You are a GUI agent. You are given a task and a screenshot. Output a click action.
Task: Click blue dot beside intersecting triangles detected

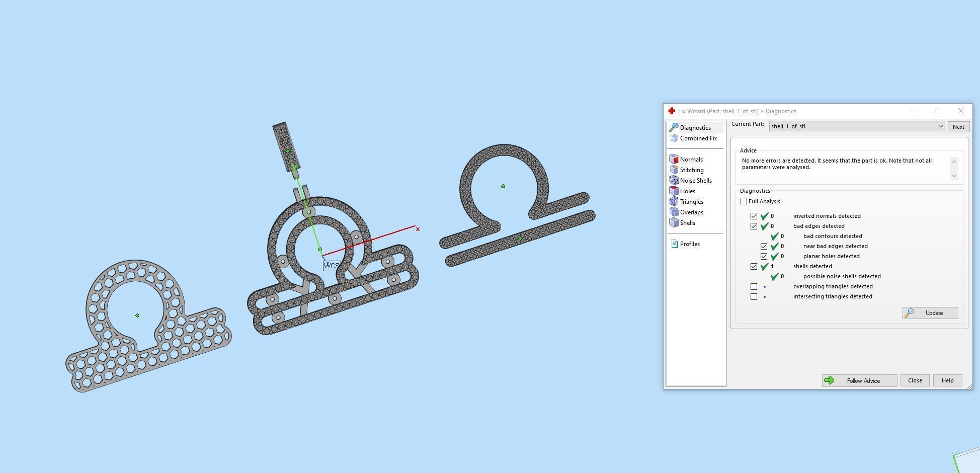tap(765, 297)
